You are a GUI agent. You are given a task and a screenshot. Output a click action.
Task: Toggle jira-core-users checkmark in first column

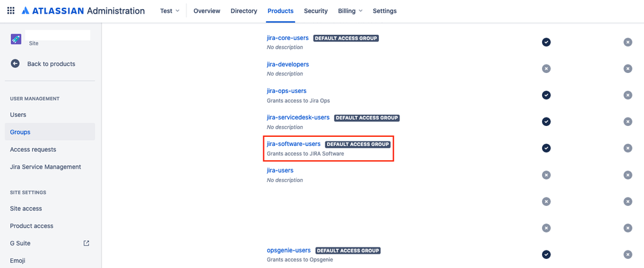[546, 42]
